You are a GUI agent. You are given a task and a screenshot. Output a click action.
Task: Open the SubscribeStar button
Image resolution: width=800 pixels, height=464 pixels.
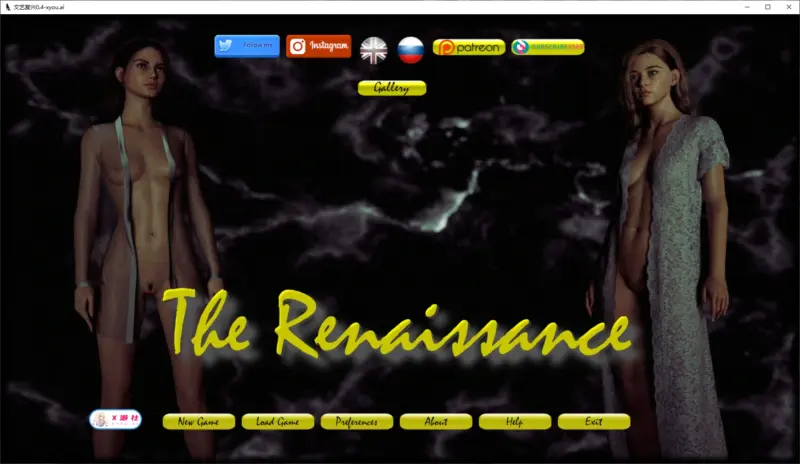click(x=548, y=47)
